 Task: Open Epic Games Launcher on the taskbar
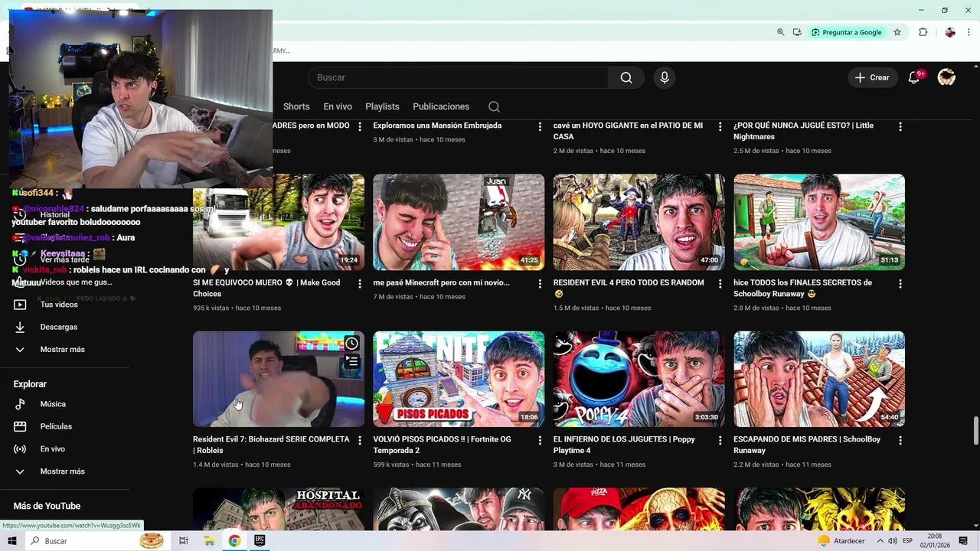260,541
